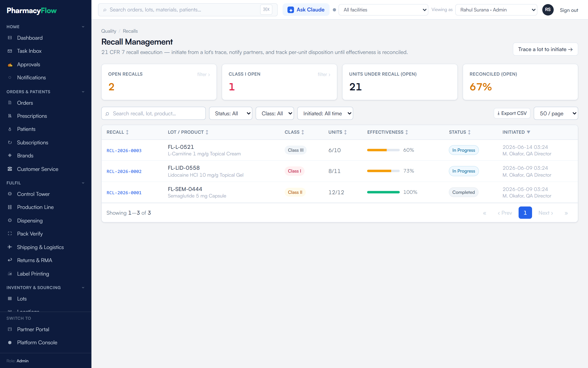The image size is (588, 368).
Task: Click the Lots grid icon
Action: pyautogui.click(x=10, y=299)
